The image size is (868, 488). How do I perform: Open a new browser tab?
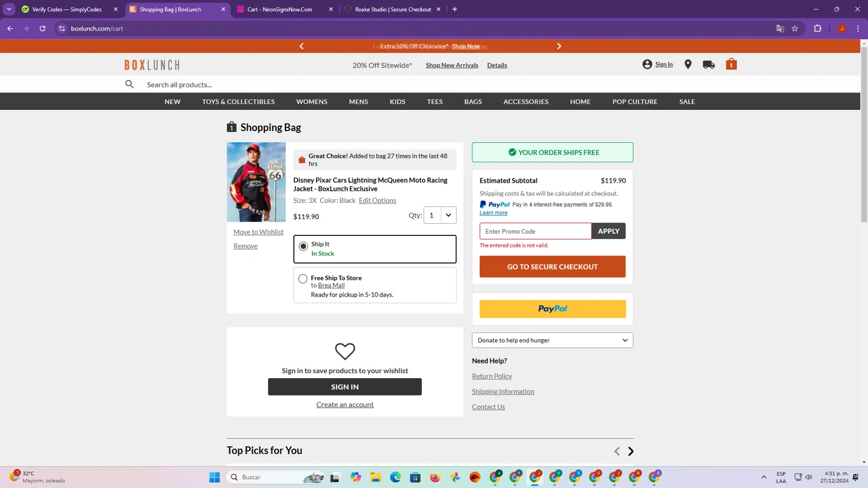455,9
